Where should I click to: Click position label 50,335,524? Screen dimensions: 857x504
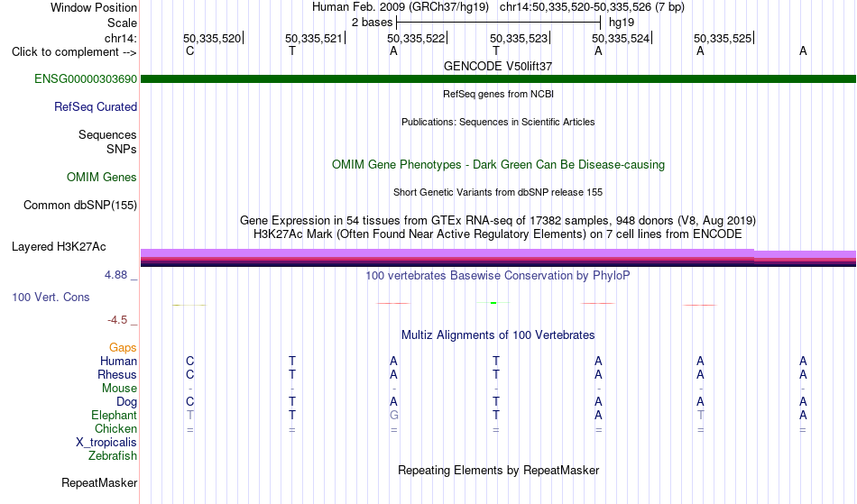621,39
